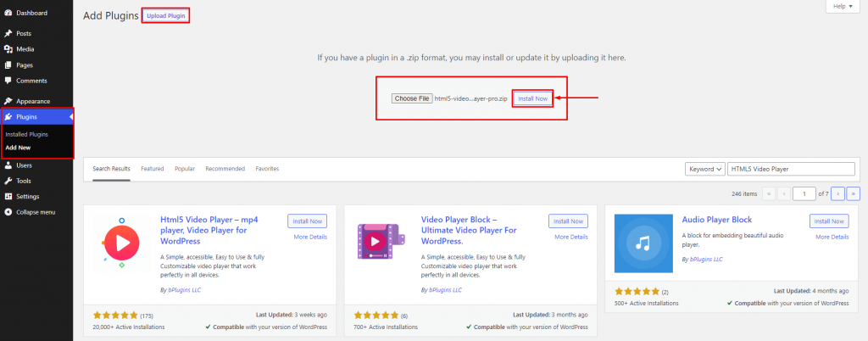Click the Users person icon
The width and height of the screenshot is (868, 341).
tap(8, 165)
